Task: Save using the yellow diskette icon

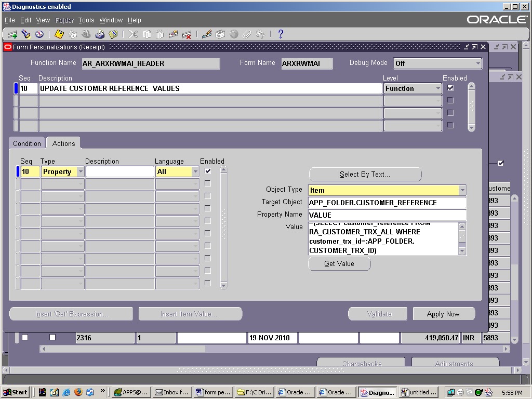Action: (x=59, y=34)
